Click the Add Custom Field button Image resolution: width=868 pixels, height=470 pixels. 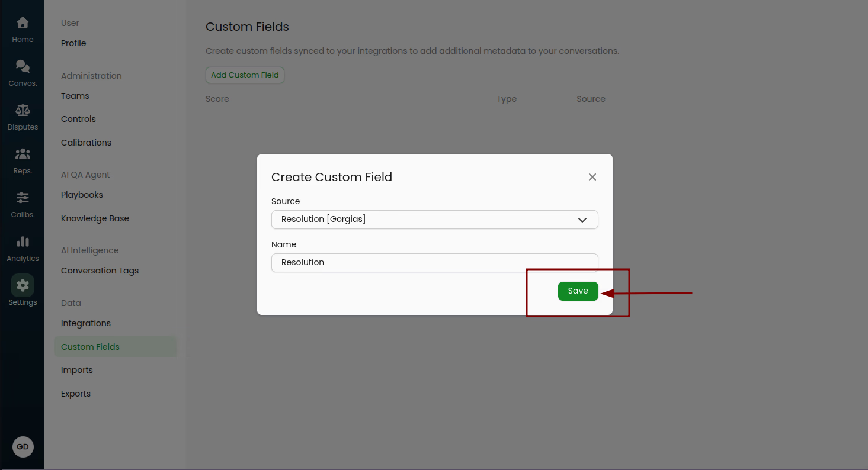click(x=245, y=75)
